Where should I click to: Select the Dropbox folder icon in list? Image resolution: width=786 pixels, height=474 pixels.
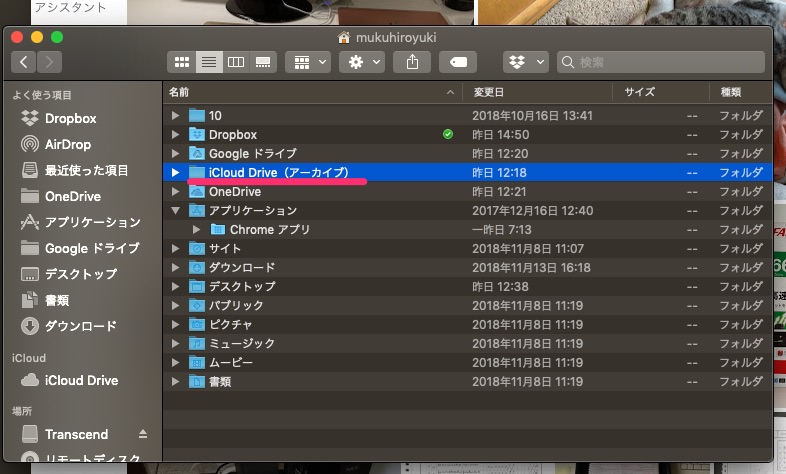197,135
